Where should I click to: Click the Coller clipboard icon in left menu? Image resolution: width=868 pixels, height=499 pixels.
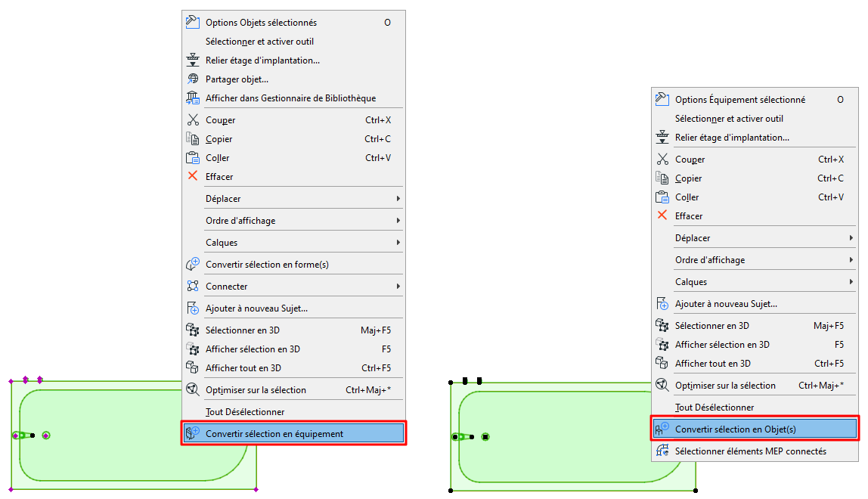pos(193,158)
